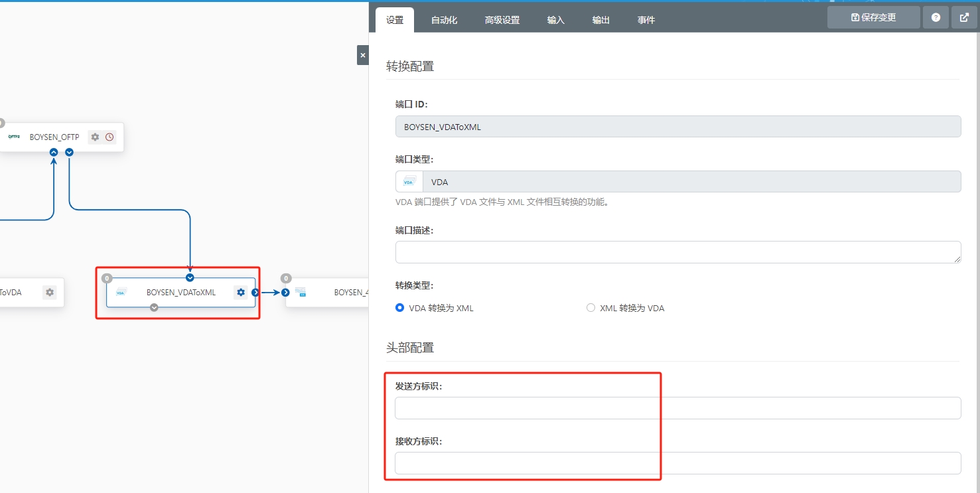
Task: Click up-chevron connector under BOYSEN_OFTP
Action: tap(54, 153)
